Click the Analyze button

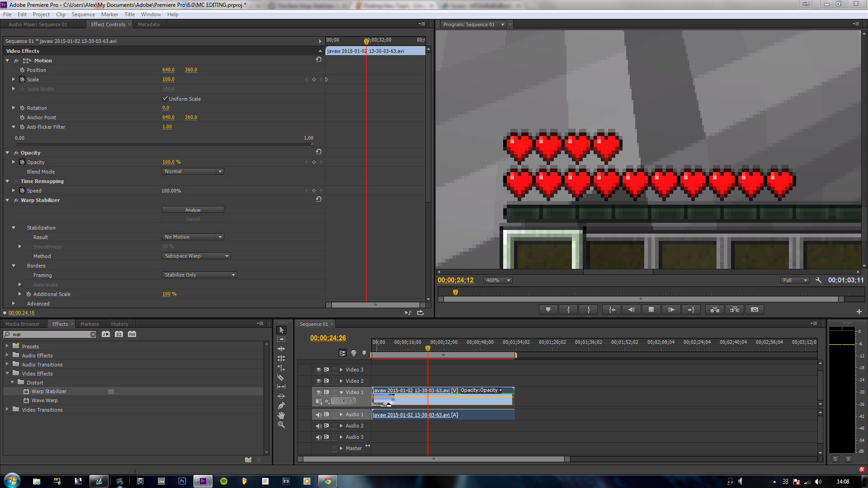[x=193, y=210]
